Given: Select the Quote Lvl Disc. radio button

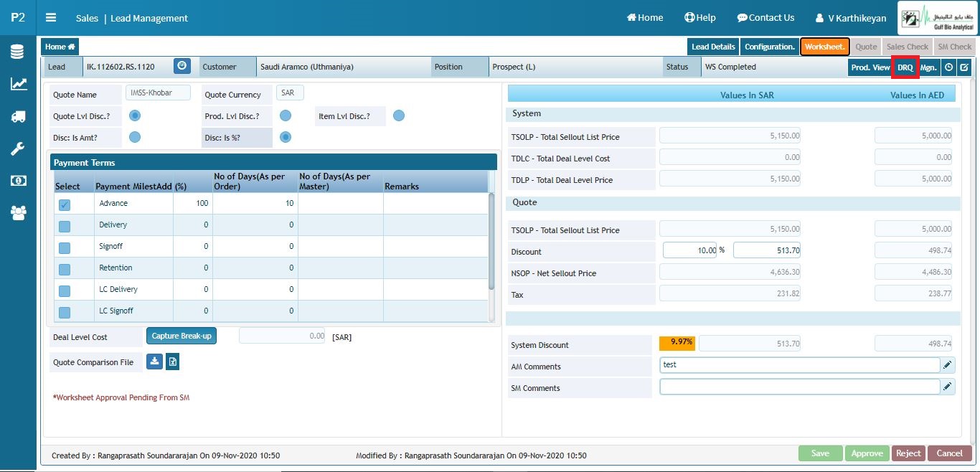Looking at the screenshot, I should [135, 115].
